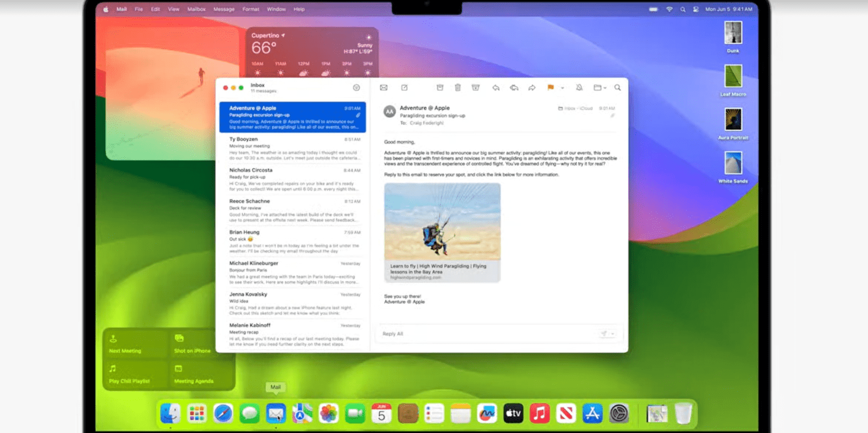Open Reminders from the dock
This screenshot has width=868, height=433.
coord(434,414)
